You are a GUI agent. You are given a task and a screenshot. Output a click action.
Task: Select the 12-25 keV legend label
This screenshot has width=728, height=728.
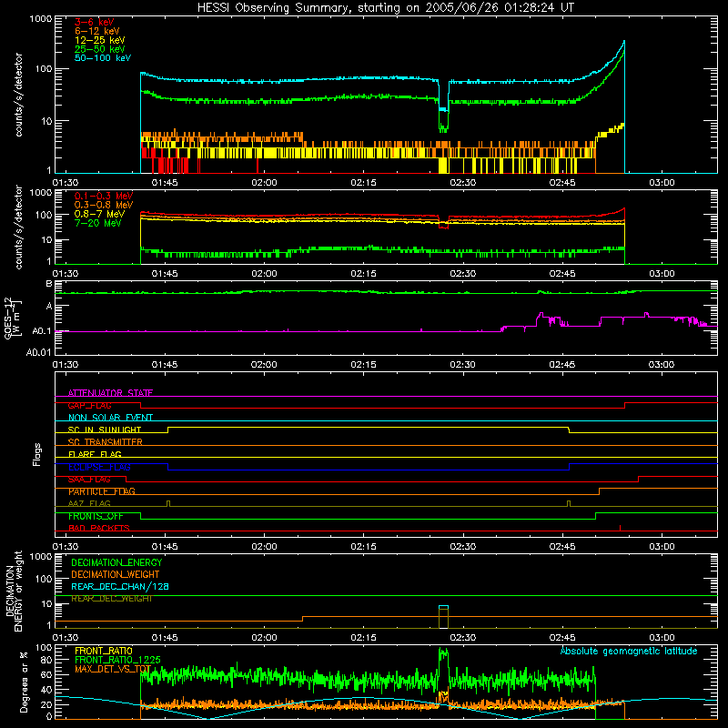100,40
